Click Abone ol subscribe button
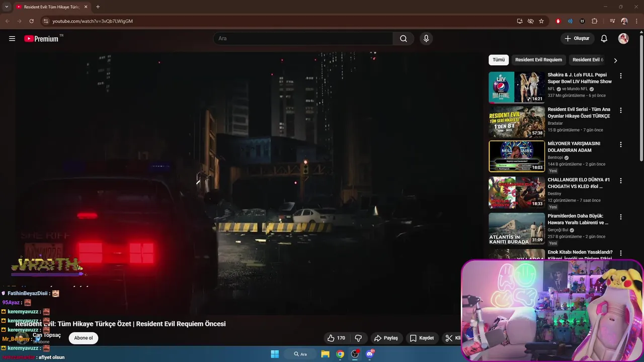Image resolution: width=644 pixels, height=362 pixels. (x=84, y=338)
